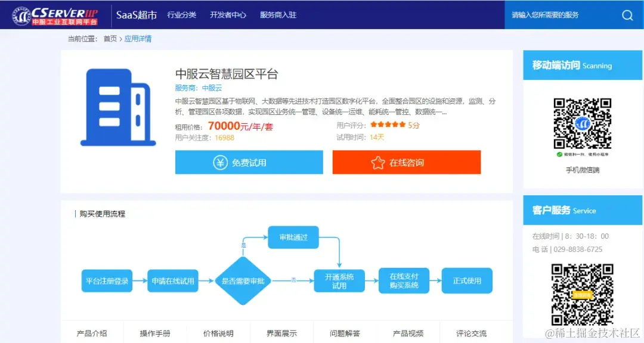The image size is (644, 343).
Task: Click the blue building app icon
Action: [x=118, y=108]
